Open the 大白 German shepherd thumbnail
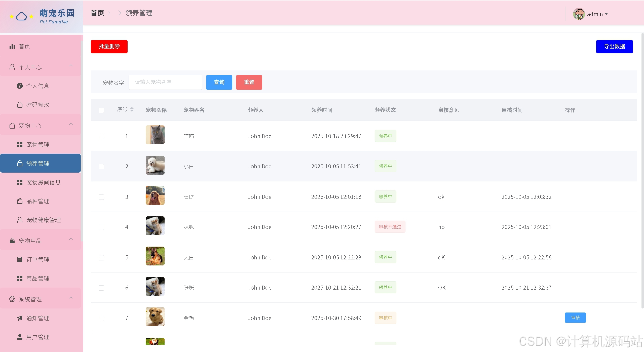This screenshot has width=644, height=352. point(155,256)
